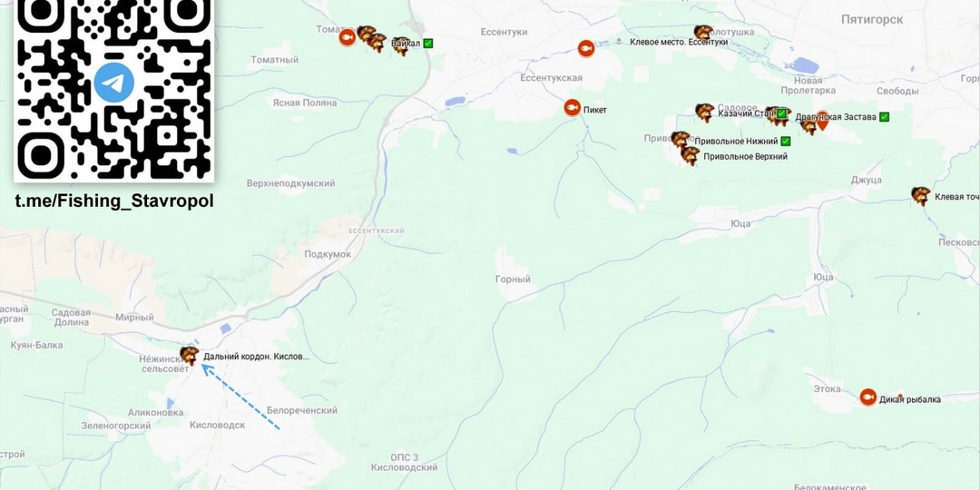Select the Привольное Верхний fish marker
This screenshot has width=980, height=490.
pos(690,155)
